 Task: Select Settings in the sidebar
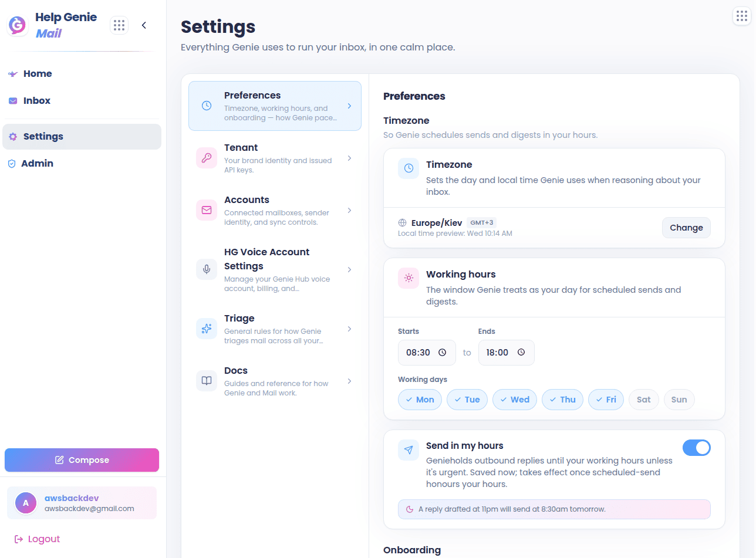[x=82, y=137]
